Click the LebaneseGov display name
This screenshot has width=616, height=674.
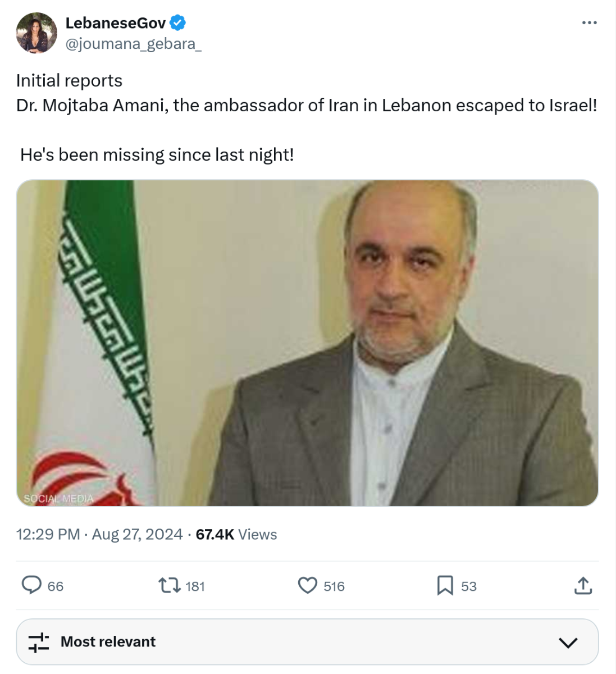[116, 23]
